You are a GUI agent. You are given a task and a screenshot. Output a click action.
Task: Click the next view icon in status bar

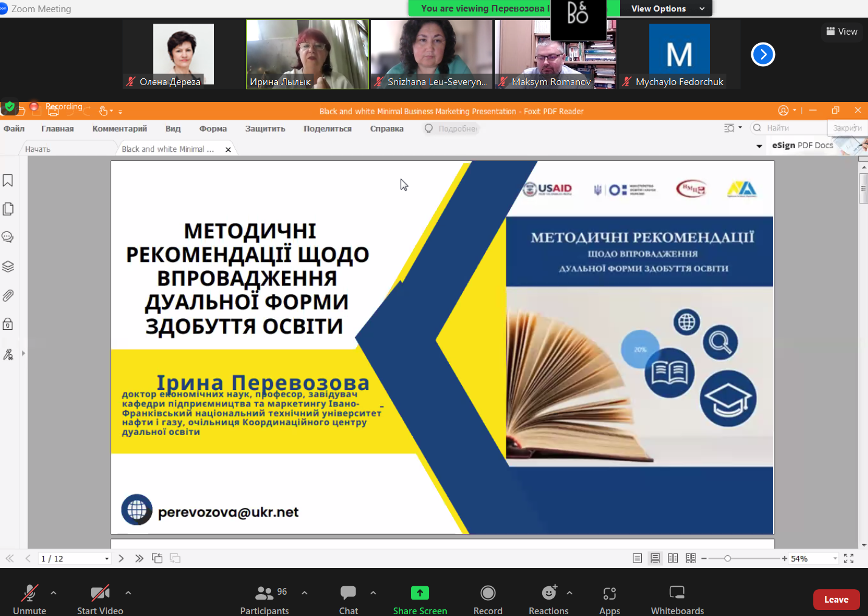click(x=175, y=558)
